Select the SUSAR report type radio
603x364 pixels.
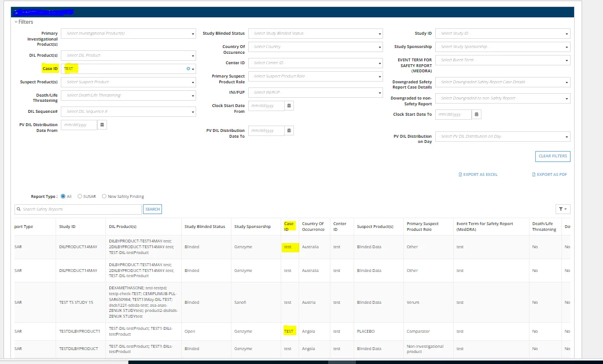[80, 196]
